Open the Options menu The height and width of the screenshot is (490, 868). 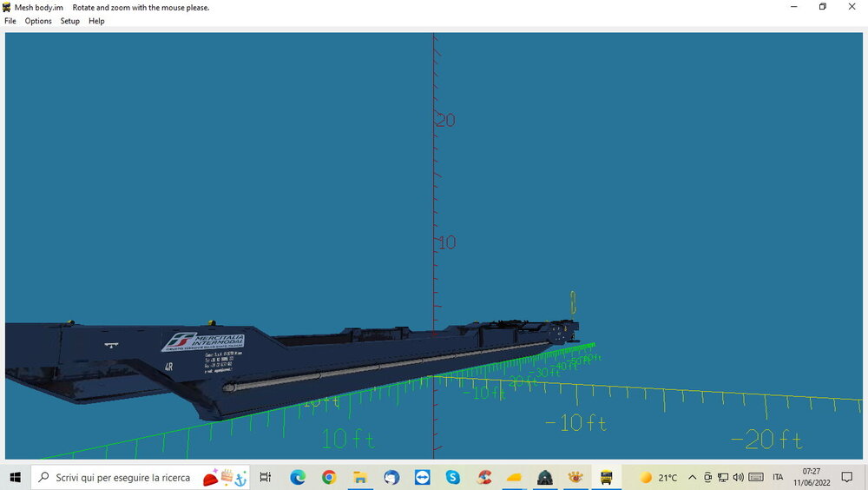click(x=38, y=21)
